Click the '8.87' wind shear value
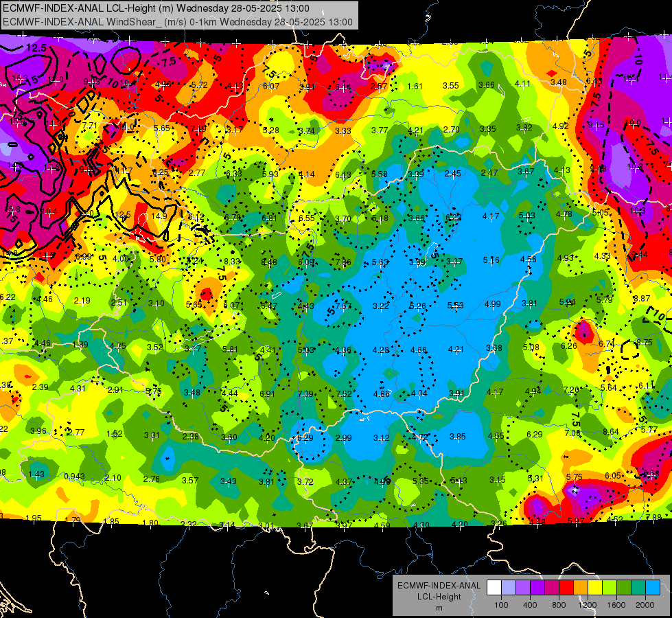 coord(642,298)
